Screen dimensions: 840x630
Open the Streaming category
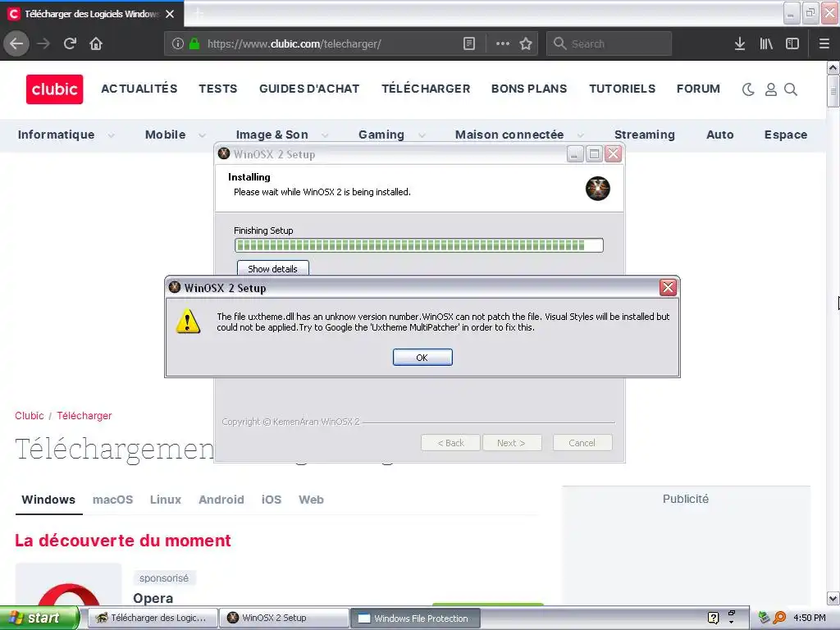tap(645, 135)
